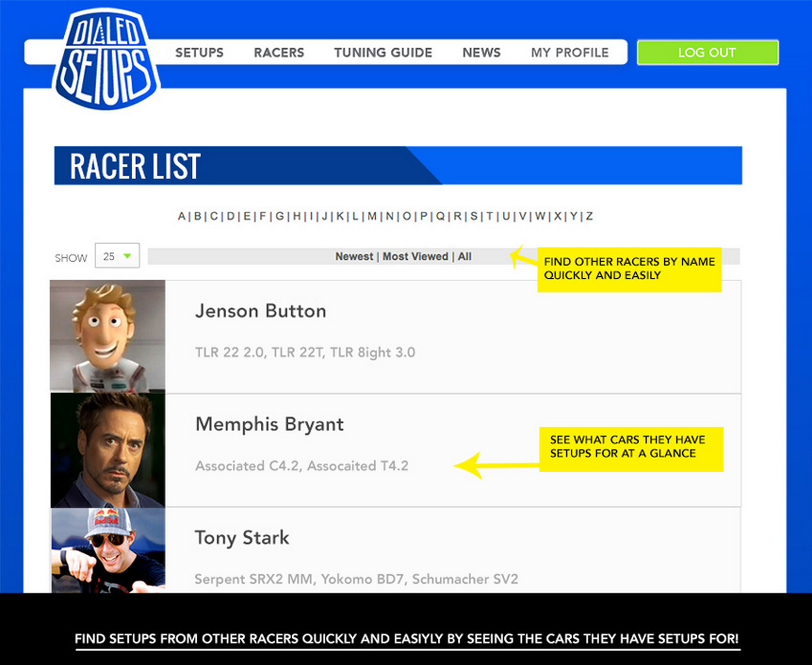This screenshot has height=665, width=812.
Task: Filter racers by letter Z
Action: [x=589, y=216]
